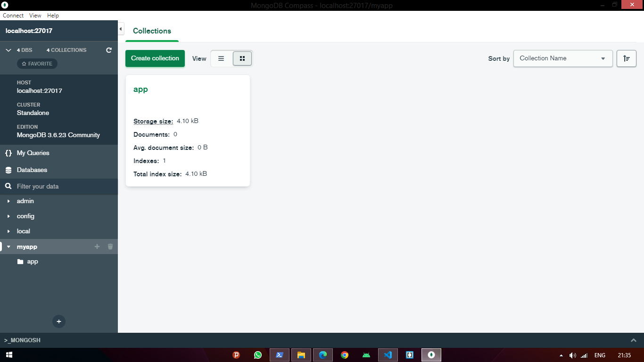
Task: Add collection plus icon beside myapp
Action: [x=97, y=247]
